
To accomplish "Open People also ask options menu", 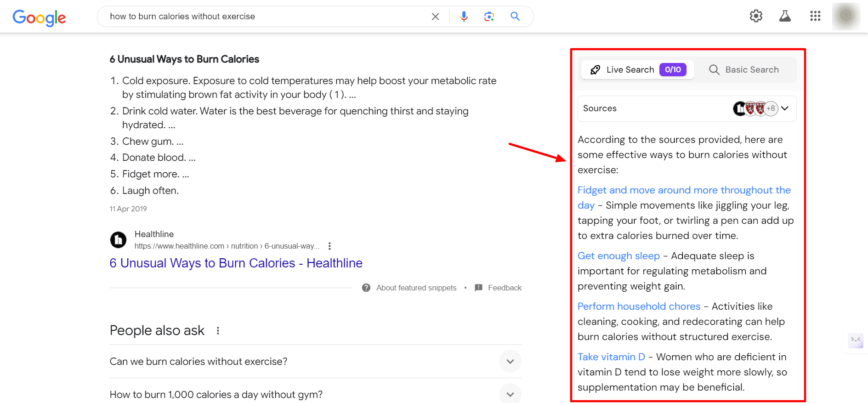I will (218, 330).
